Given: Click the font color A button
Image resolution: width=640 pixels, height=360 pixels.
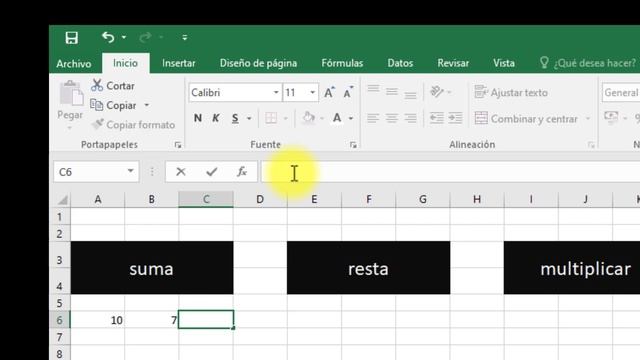Looking at the screenshot, I should [x=337, y=118].
